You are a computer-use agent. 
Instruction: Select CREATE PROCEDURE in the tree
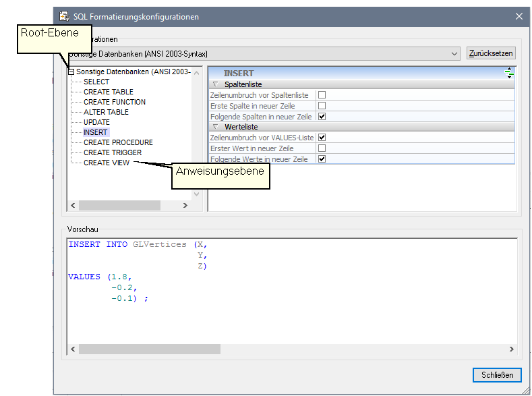point(118,142)
